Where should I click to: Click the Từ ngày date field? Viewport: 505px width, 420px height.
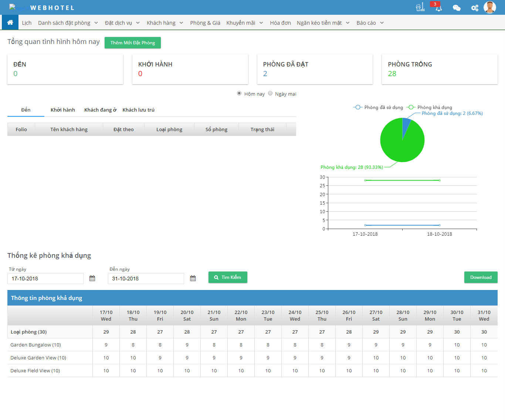tap(45, 279)
